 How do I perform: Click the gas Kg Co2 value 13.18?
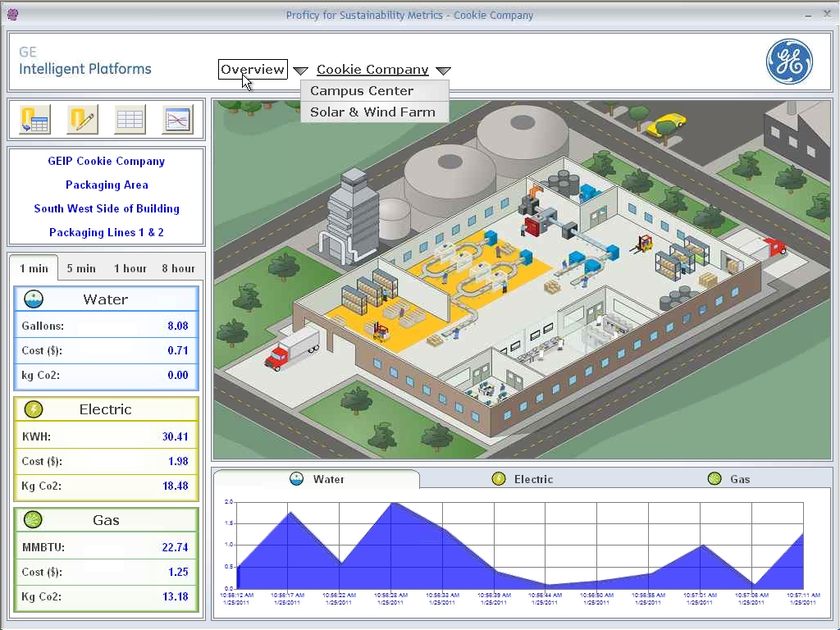coord(176,596)
